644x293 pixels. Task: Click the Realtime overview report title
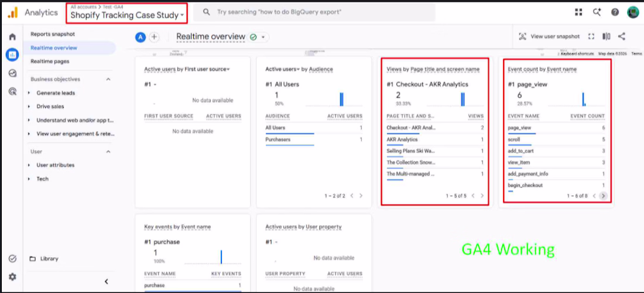(211, 37)
